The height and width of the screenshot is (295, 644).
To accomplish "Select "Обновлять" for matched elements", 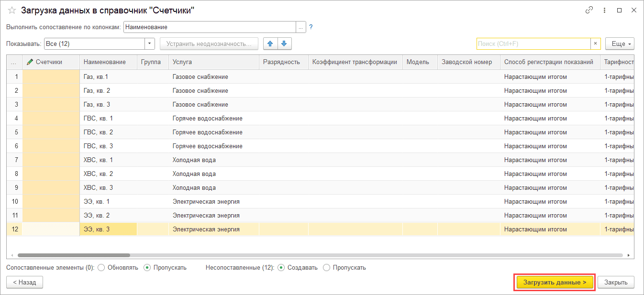I will [x=101, y=268].
